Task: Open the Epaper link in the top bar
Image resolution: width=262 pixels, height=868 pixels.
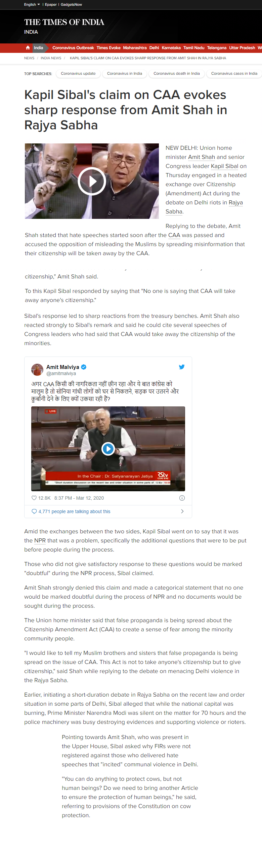Action: [x=51, y=4]
